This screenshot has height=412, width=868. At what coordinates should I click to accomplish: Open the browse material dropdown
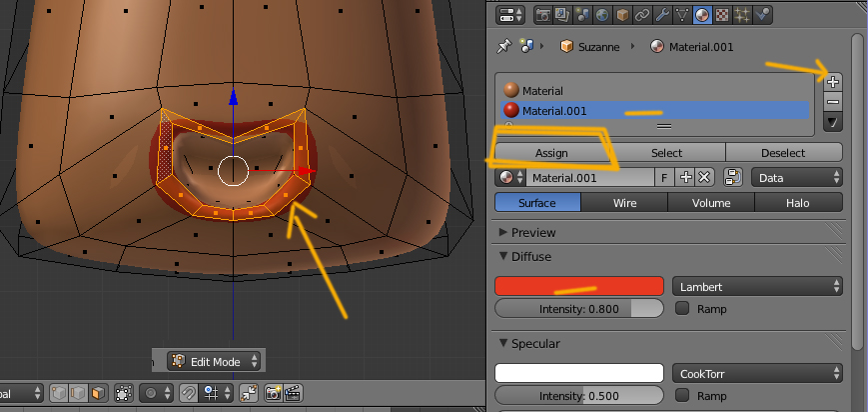tap(510, 177)
